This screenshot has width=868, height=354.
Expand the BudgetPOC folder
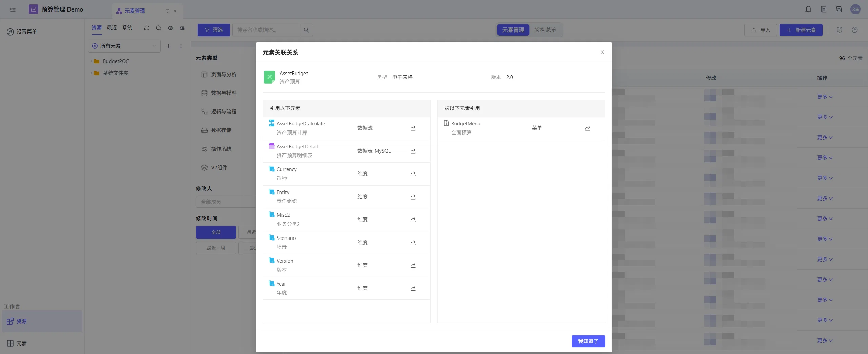point(91,61)
